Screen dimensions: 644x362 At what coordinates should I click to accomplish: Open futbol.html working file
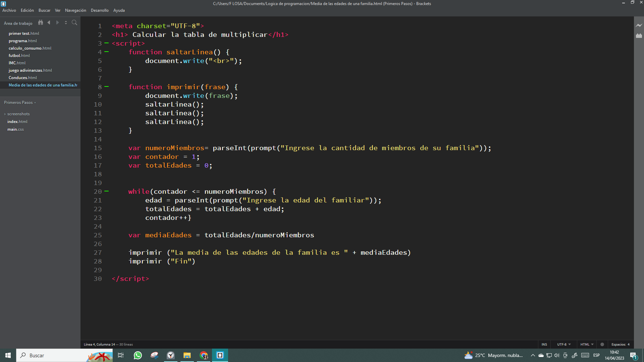pyautogui.click(x=19, y=56)
